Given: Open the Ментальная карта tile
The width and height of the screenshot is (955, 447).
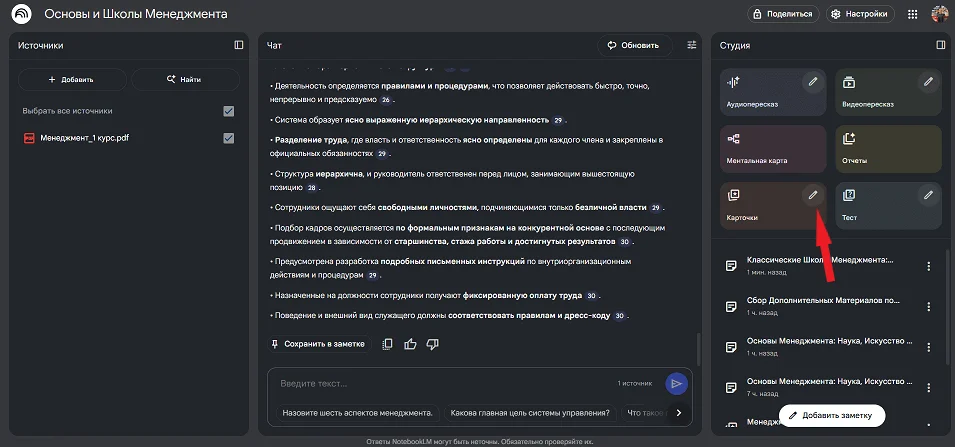Looking at the screenshot, I should (x=773, y=147).
